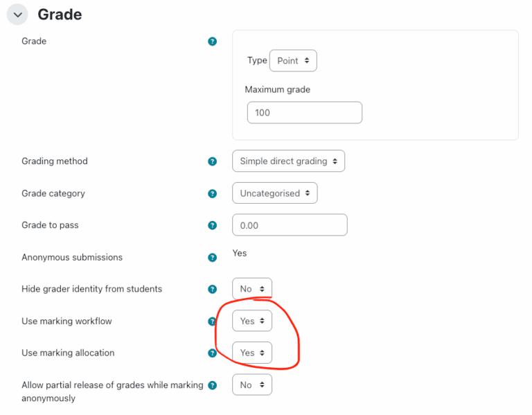The image size is (532, 415).
Task: Open Anonymous submissions help icon
Action: point(213,258)
